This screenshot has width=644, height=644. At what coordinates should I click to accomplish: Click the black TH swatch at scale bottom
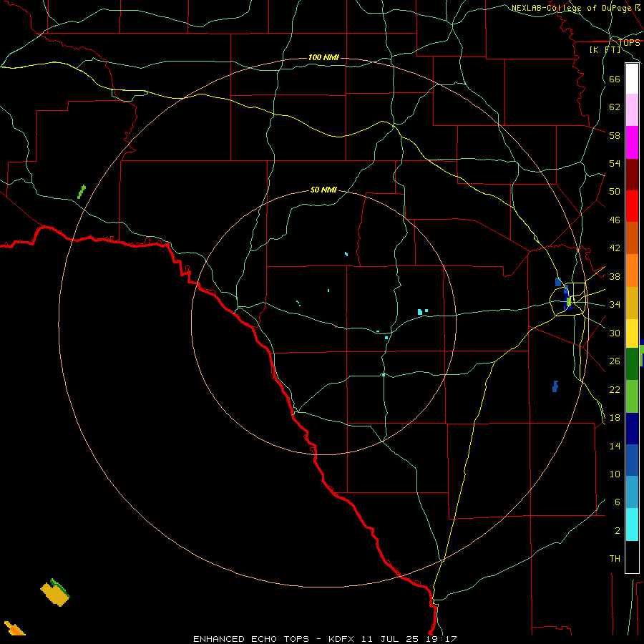pos(632,557)
